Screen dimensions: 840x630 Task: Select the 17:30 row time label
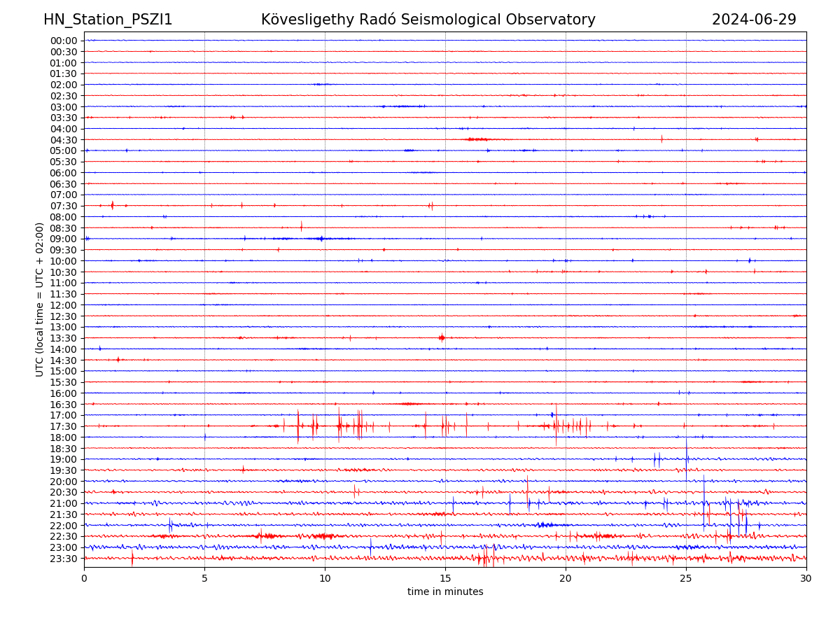(x=64, y=426)
